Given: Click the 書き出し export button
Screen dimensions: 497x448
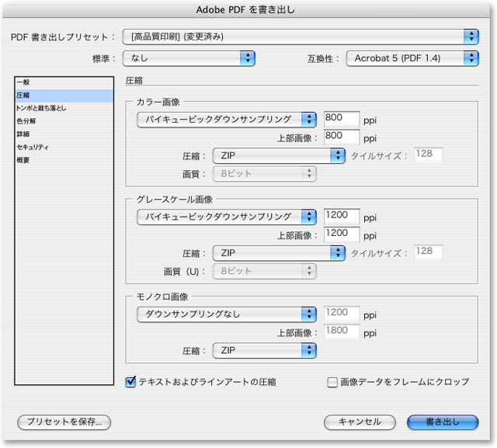Looking at the screenshot, I should pyautogui.click(x=443, y=422).
